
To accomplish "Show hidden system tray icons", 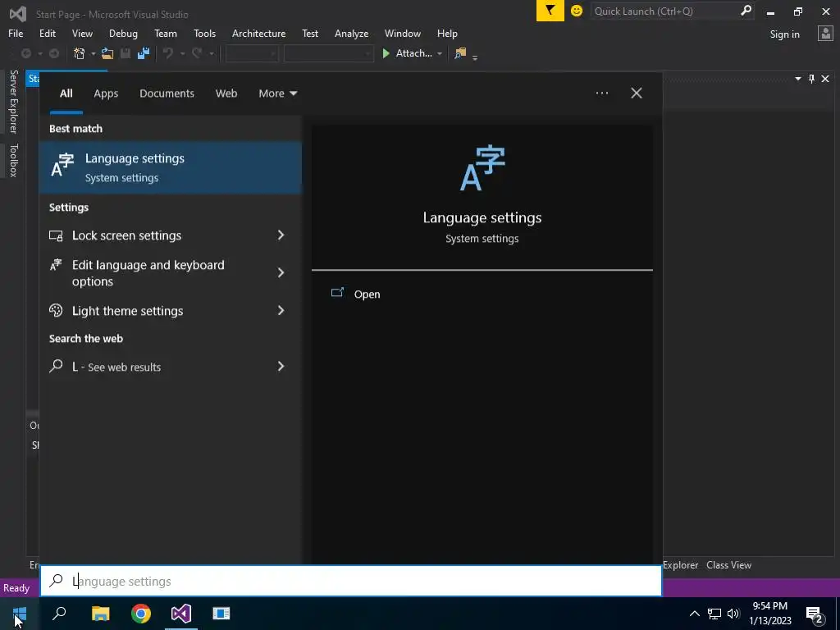I will tap(694, 614).
